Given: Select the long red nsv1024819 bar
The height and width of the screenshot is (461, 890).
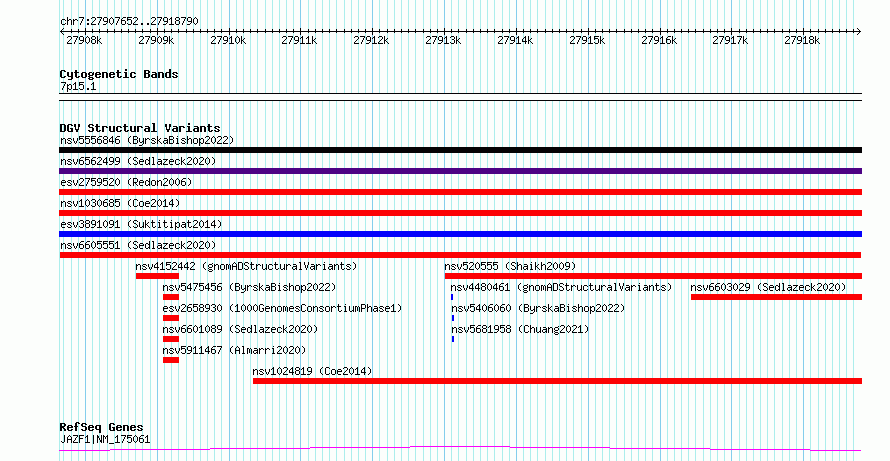Looking at the screenshot, I should [x=557, y=381].
